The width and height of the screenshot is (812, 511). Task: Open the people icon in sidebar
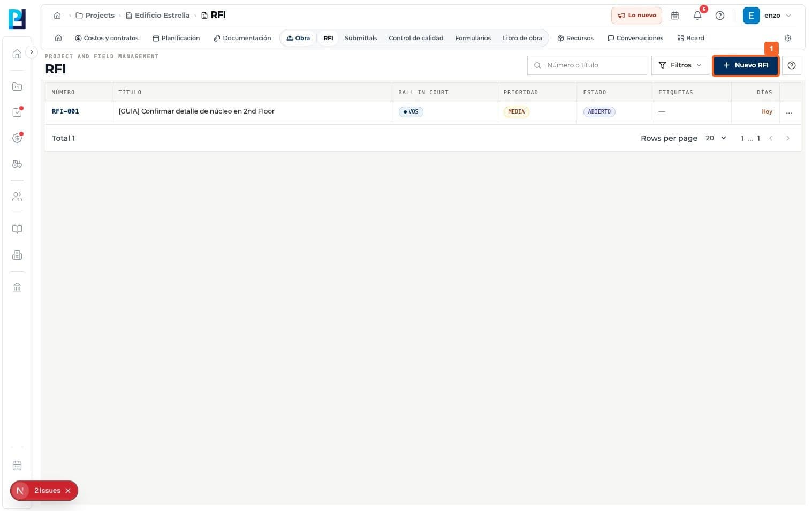(x=17, y=197)
